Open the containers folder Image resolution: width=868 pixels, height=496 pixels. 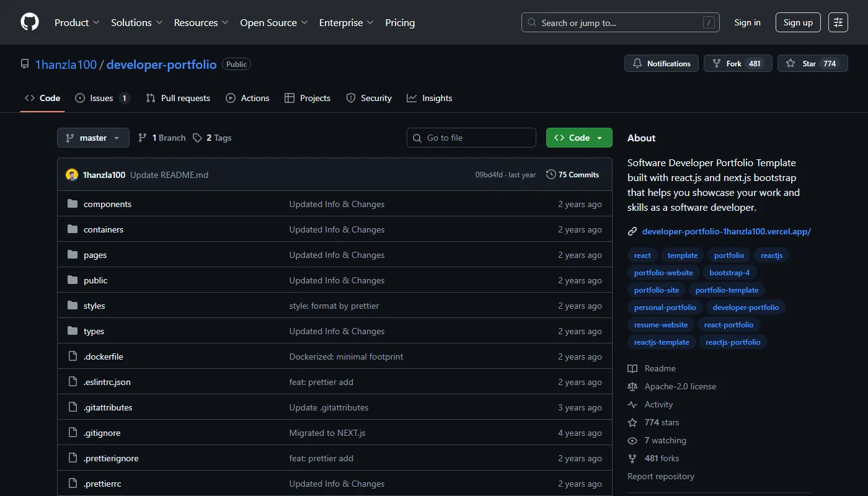pos(104,229)
